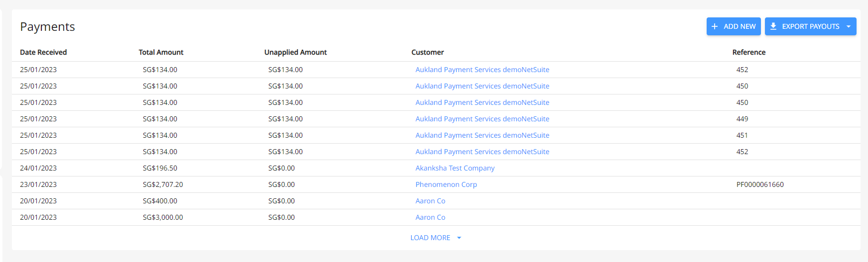The height and width of the screenshot is (262, 868).
Task: Click reference PF0000061660
Action: pos(760,184)
